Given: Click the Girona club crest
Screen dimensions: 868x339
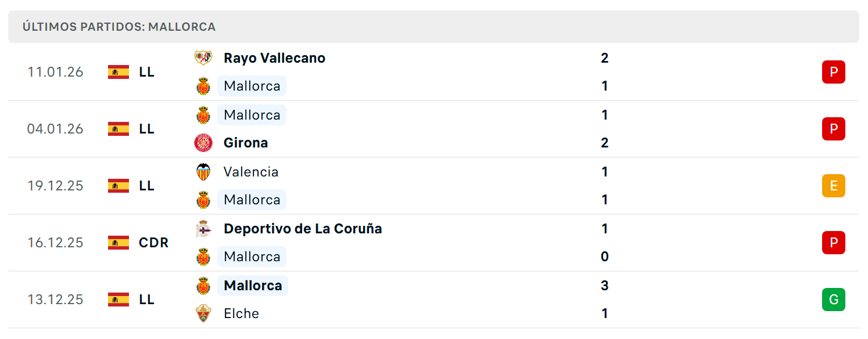Looking at the screenshot, I should click(203, 143).
